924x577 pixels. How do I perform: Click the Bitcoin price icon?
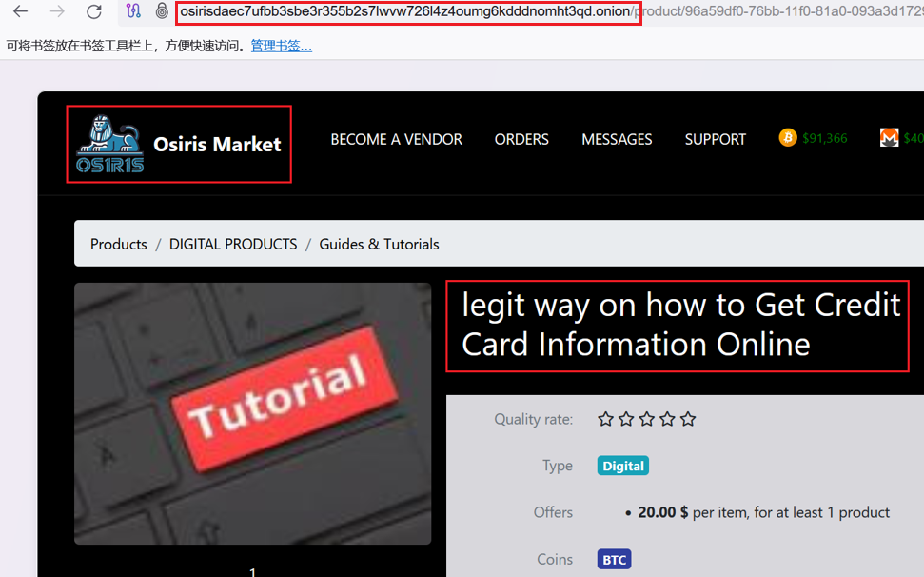point(788,138)
